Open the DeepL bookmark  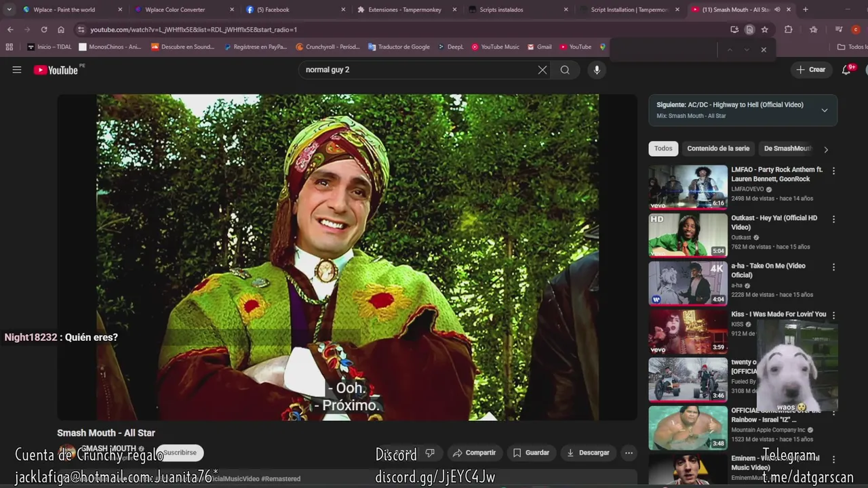click(x=451, y=47)
